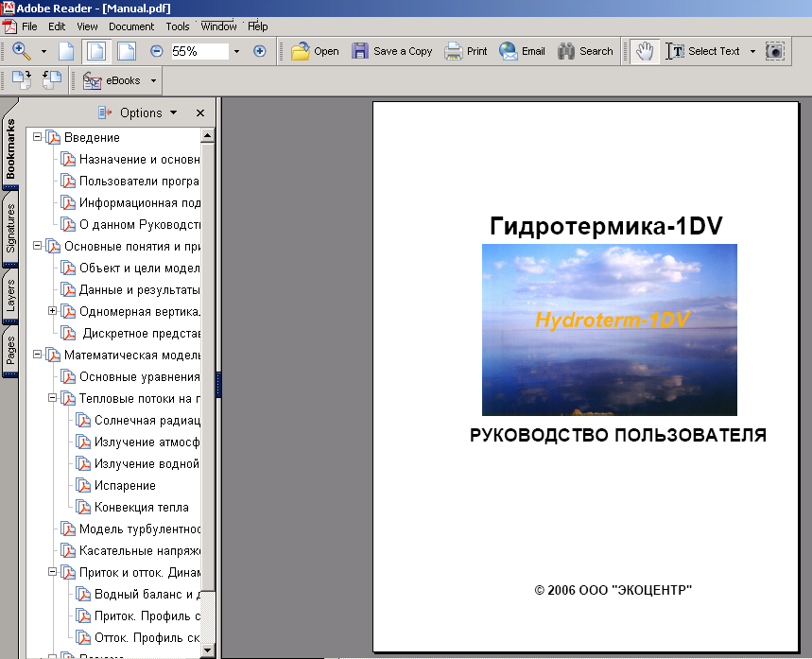Expand the Одномерная вертика... bookmark node
This screenshot has width=812, height=659.
(x=53, y=311)
